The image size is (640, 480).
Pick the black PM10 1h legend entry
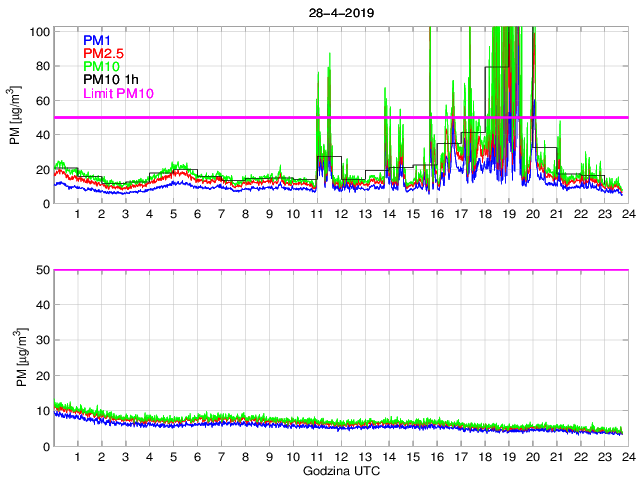[x=109, y=80]
